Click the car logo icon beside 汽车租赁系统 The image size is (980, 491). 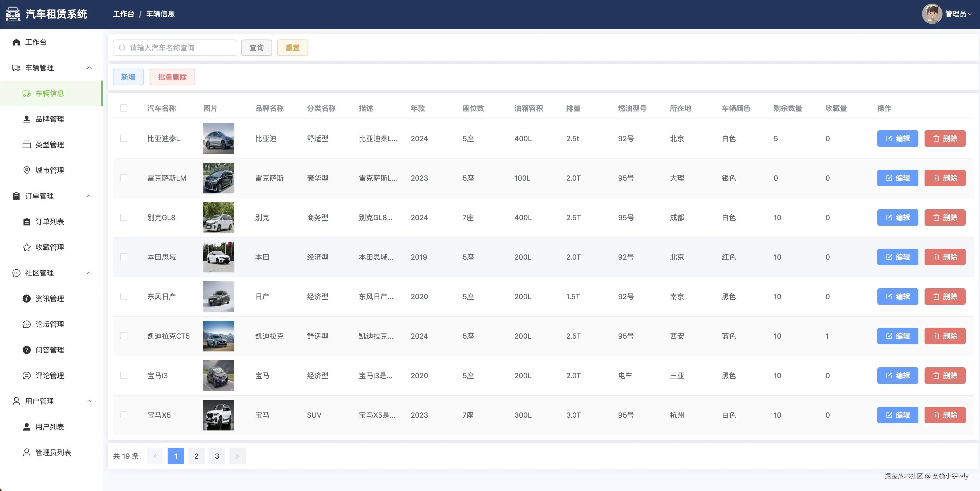tap(13, 14)
